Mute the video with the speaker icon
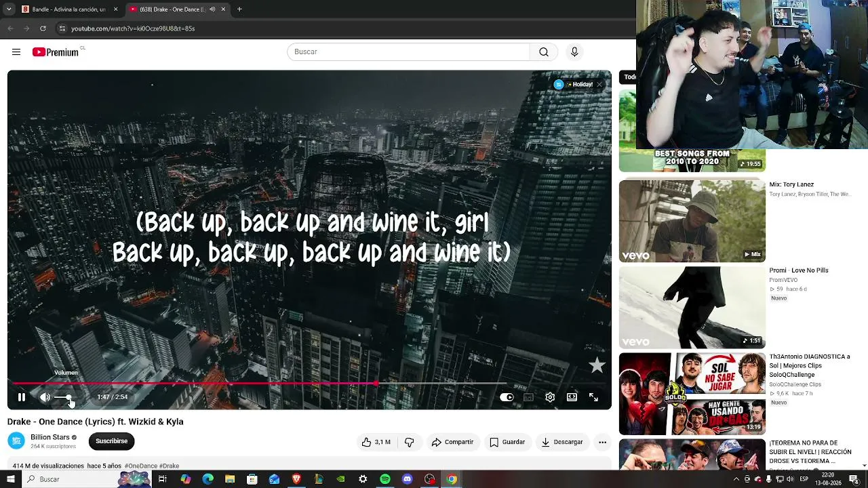This screenshot has width=868, height=488. coord(45,397)
